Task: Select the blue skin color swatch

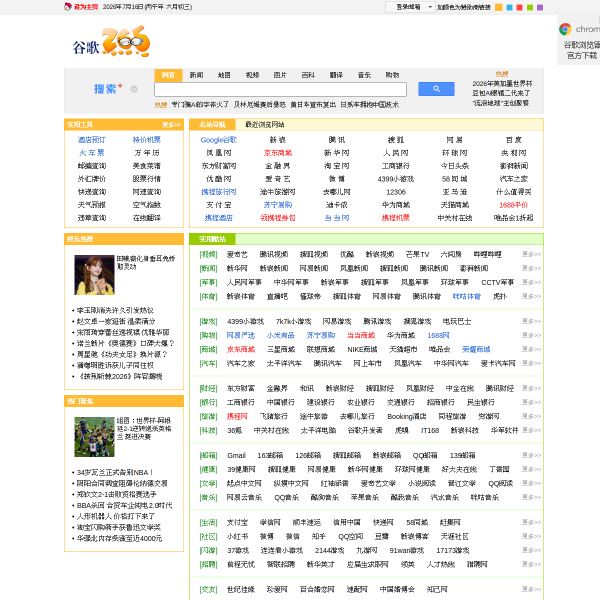Action: pyautogui.click(x=509, y=7)
